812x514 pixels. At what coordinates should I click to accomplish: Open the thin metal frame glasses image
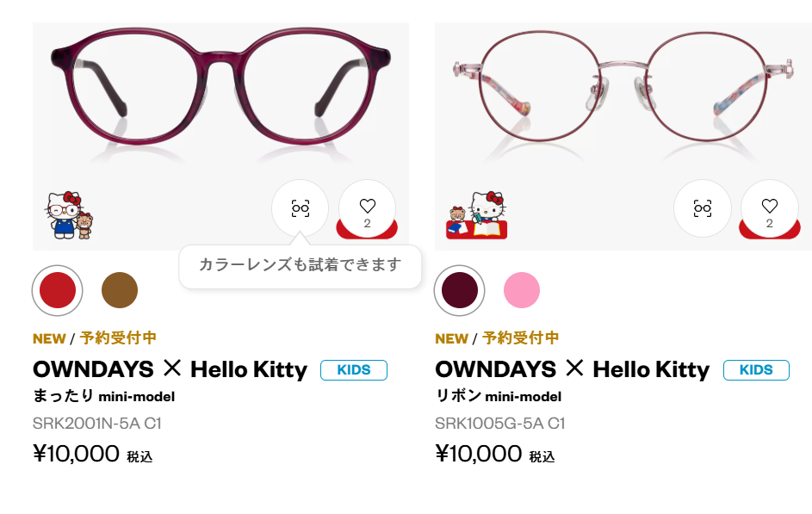coord(620,95)
